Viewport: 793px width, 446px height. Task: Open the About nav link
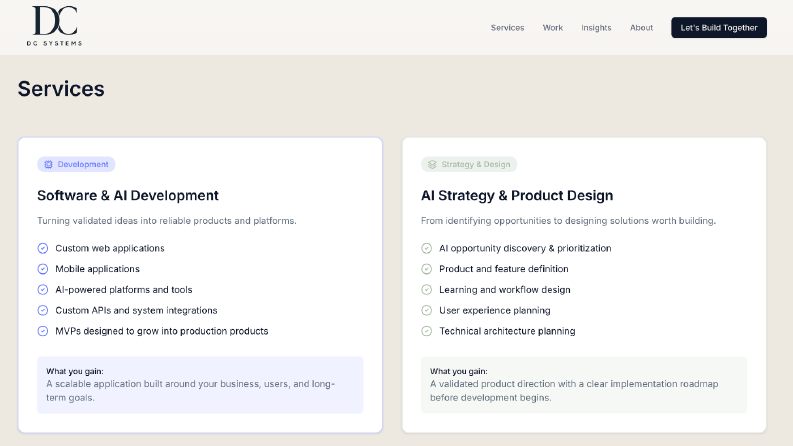(x=641, y=28)
